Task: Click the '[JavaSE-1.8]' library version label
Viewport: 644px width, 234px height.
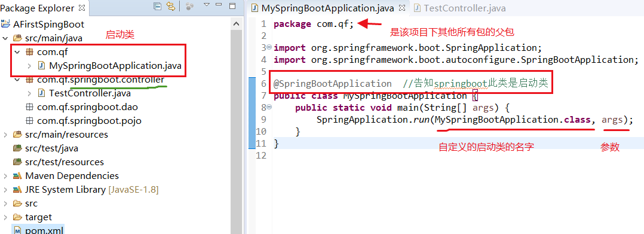Action: click(133, 190)
